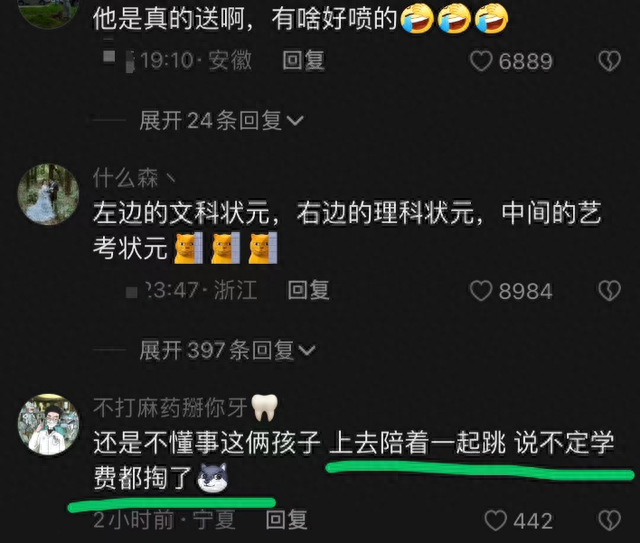Screen dimensions: 640x543
Task: Click chevron next to 展开397条回复
Action: coord(307,351)
